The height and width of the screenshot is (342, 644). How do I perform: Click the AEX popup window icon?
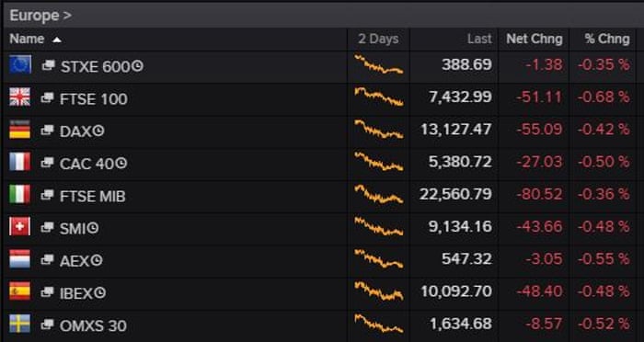(x=48, y=260)
